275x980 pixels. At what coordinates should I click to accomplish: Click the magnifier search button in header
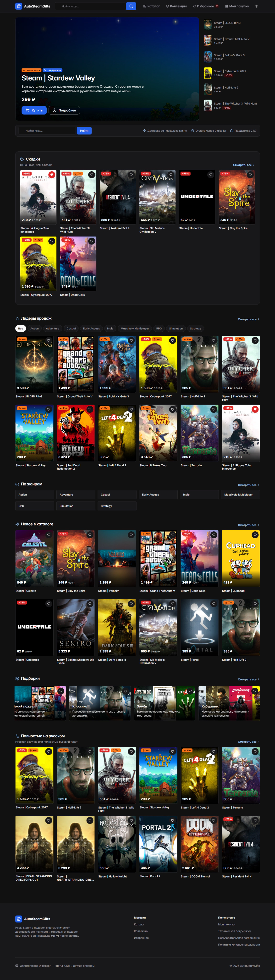[131, 6]
